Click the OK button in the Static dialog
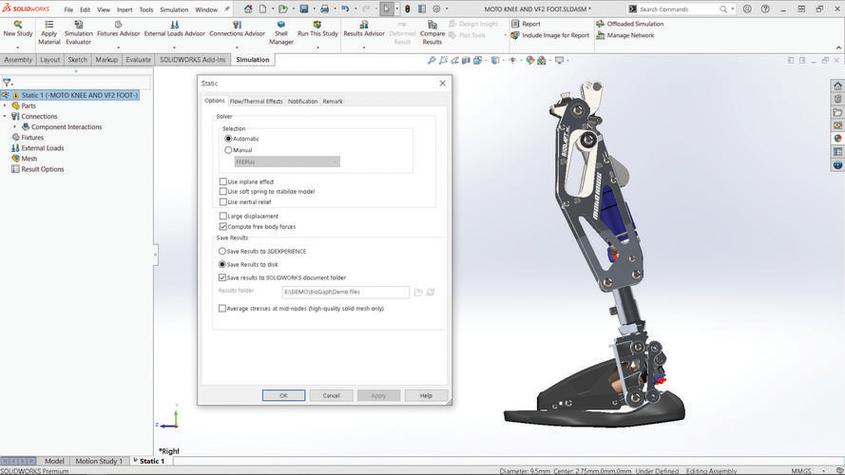The width and height of the screenshot is (845, 475). [283, 395]
